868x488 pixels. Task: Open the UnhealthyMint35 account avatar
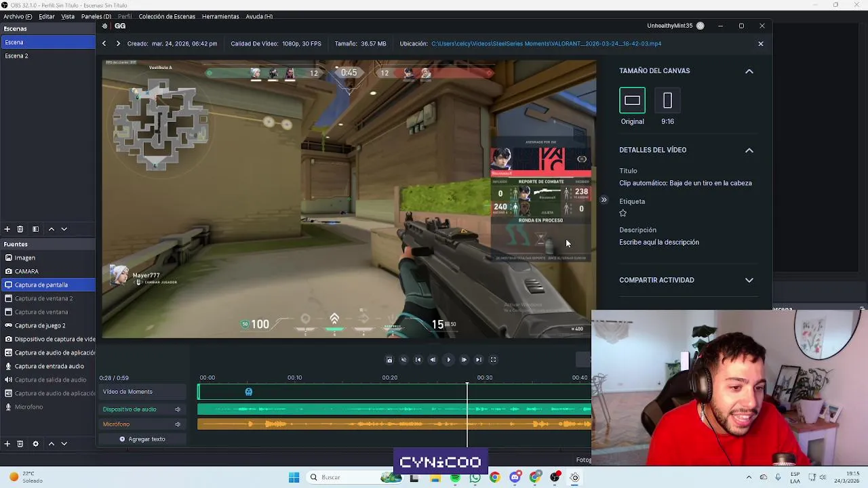pyautogui.click(x=701, y=26)
